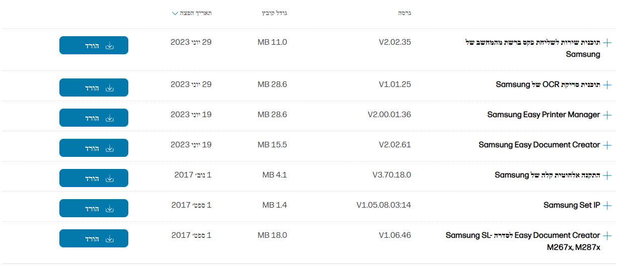The image size is (644, 267).
Task: Expand the Samsung Set IP row
Action: click(607, 206)
